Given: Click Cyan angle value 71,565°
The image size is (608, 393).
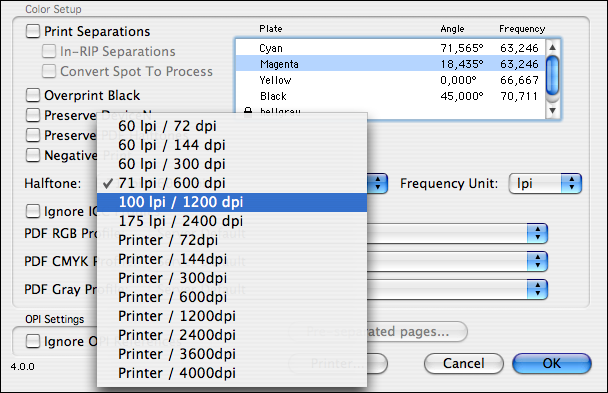Looking at the screenshot, I should (x=462, y=48).
